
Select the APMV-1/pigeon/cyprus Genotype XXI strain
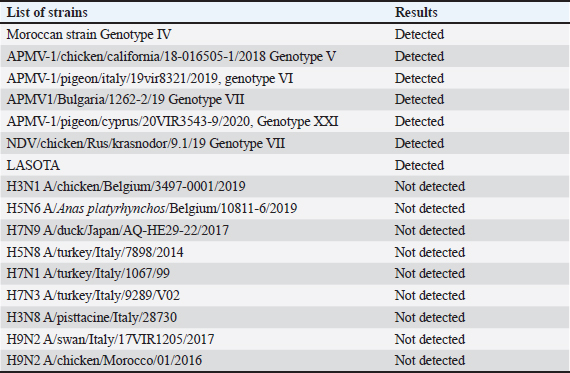tap(172, 121)
